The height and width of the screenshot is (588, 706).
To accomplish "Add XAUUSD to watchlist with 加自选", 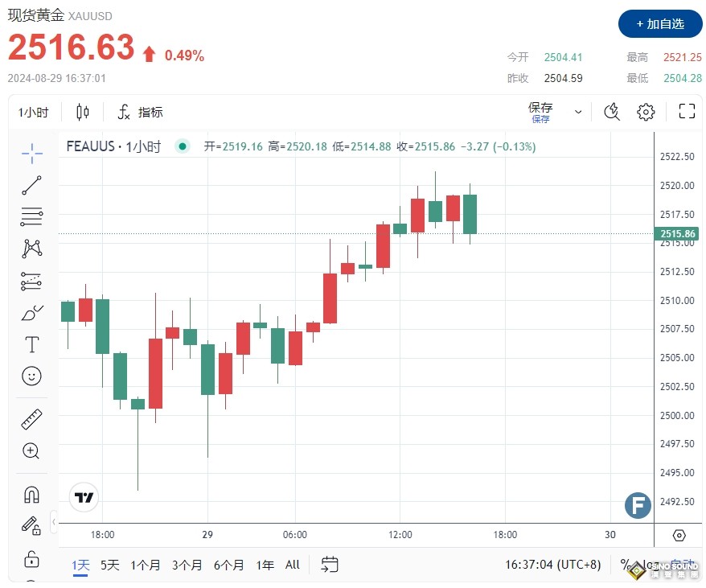I will (660, 24).
